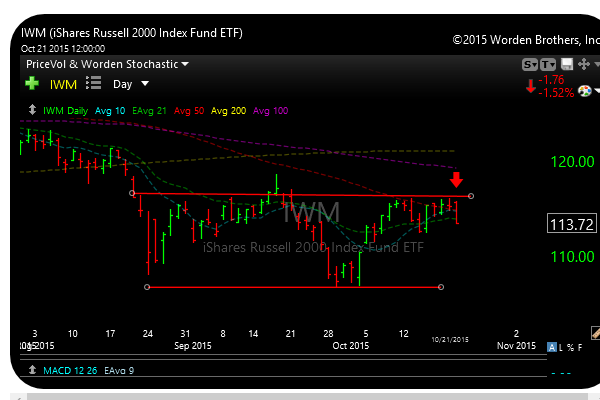The image size is (600, 400).
Task: Click the date label 12 on the time axis
Action: click(x=403, y=334)
